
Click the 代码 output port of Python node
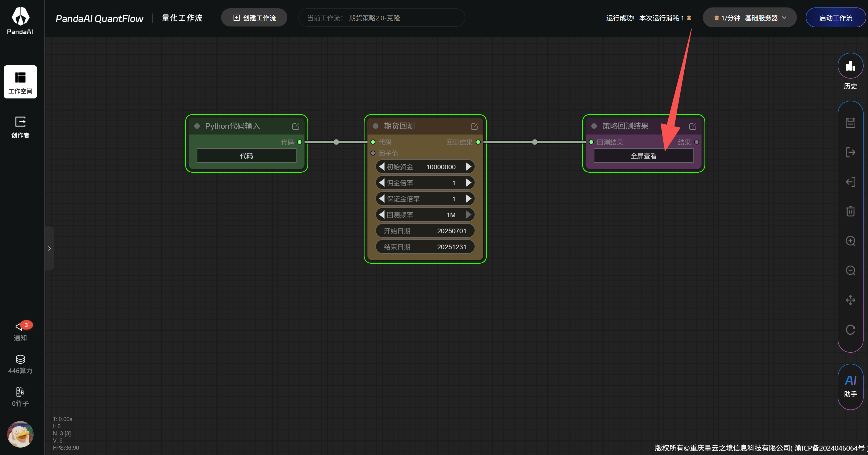pyautogui.click(x=299, y=142)
